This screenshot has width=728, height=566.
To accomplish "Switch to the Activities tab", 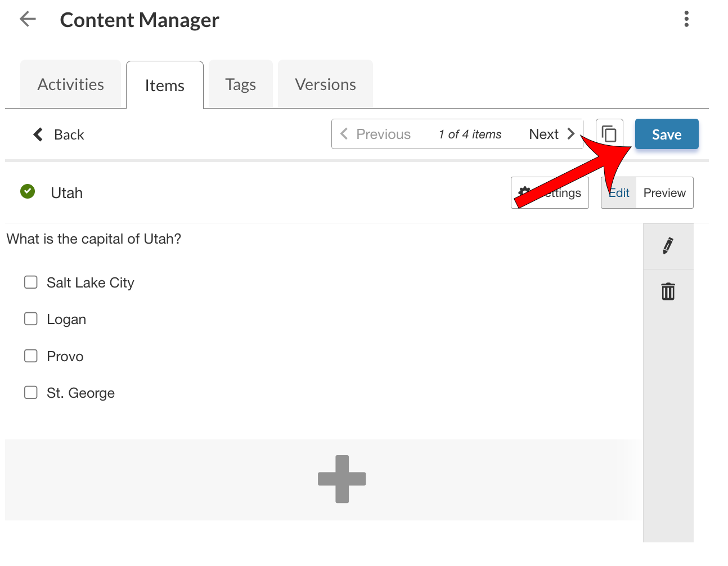I will click(x=71, y=84).
